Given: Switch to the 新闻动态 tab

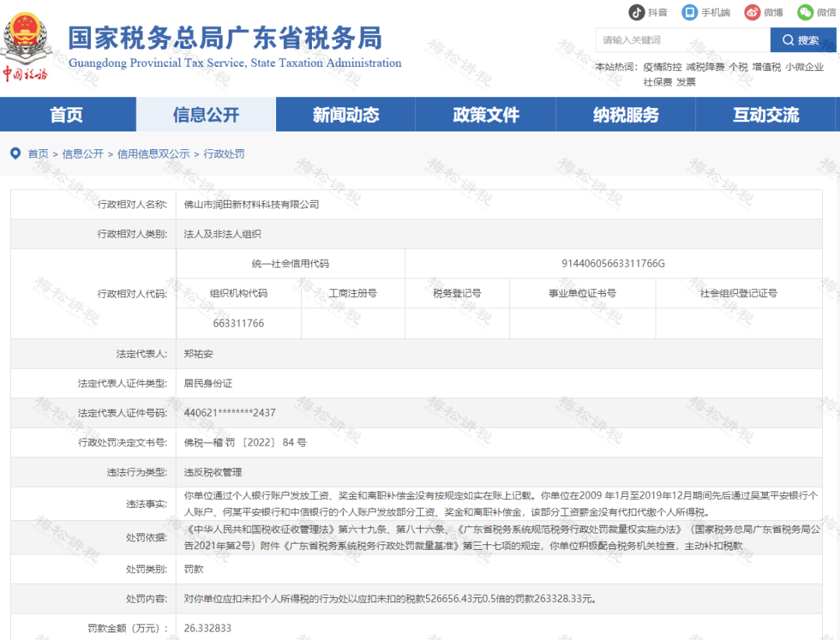Looking at the screenshot, I should click(x=345, y=114).
